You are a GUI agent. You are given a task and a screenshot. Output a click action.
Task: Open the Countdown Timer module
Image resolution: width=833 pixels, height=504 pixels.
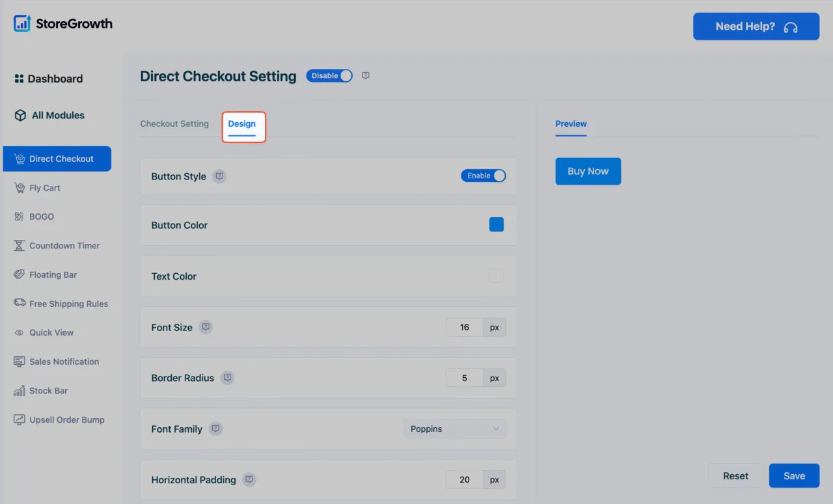pos(57,246)
